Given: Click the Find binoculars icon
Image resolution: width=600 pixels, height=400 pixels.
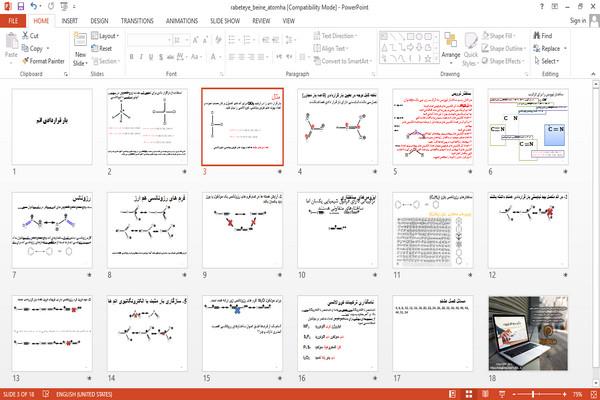Looking at the screenshot, I should coord(536,36).
